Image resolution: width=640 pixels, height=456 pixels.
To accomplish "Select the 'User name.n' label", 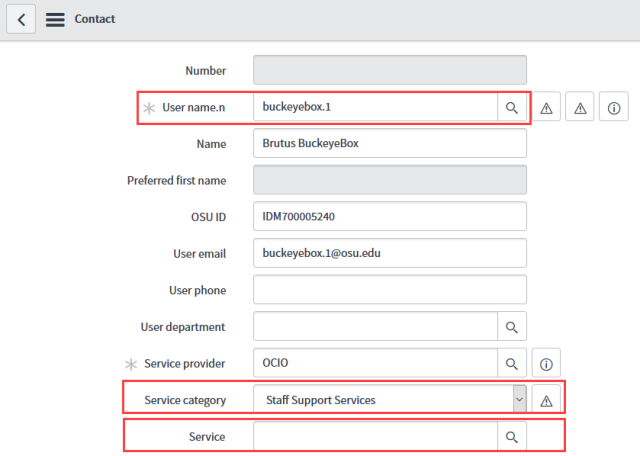I will 193,107.
